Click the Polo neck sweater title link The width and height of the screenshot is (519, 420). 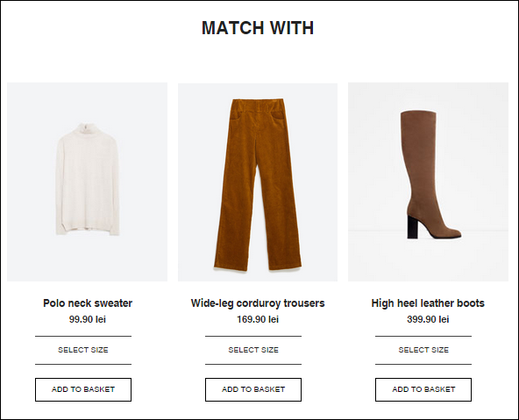click(x=88, y=303)
